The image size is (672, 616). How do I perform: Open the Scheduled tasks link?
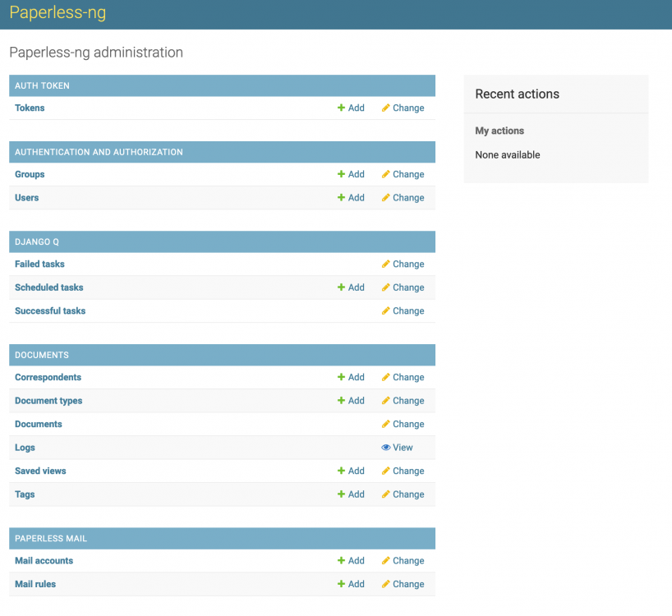48,287
